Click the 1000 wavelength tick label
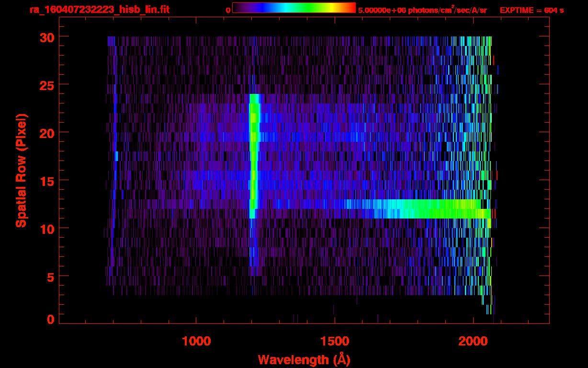The image size is (588, 368). tap(196, 341)
